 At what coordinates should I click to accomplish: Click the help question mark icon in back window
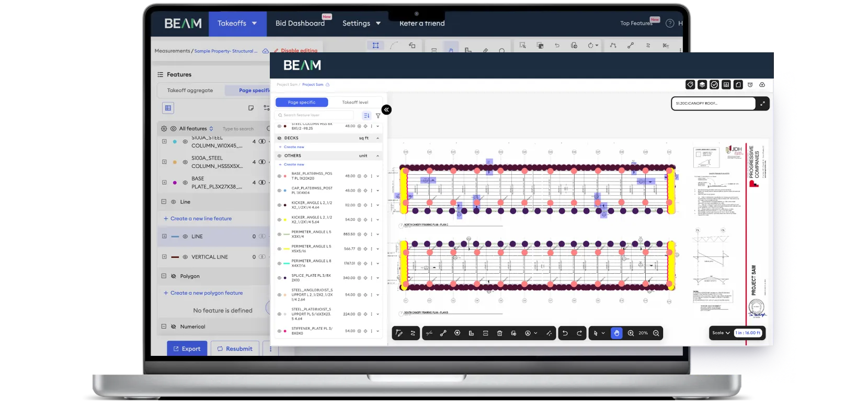(x=670, y=24)
